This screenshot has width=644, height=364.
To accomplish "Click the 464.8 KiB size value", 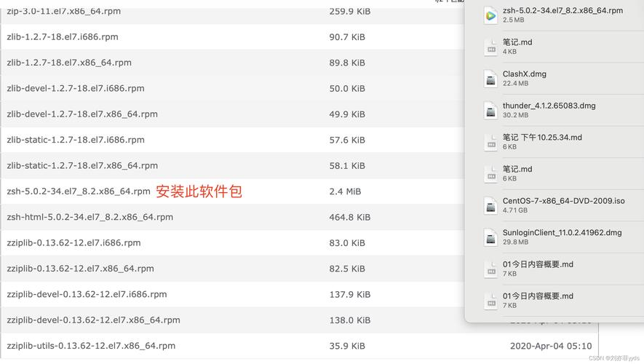I will [350, 218].
